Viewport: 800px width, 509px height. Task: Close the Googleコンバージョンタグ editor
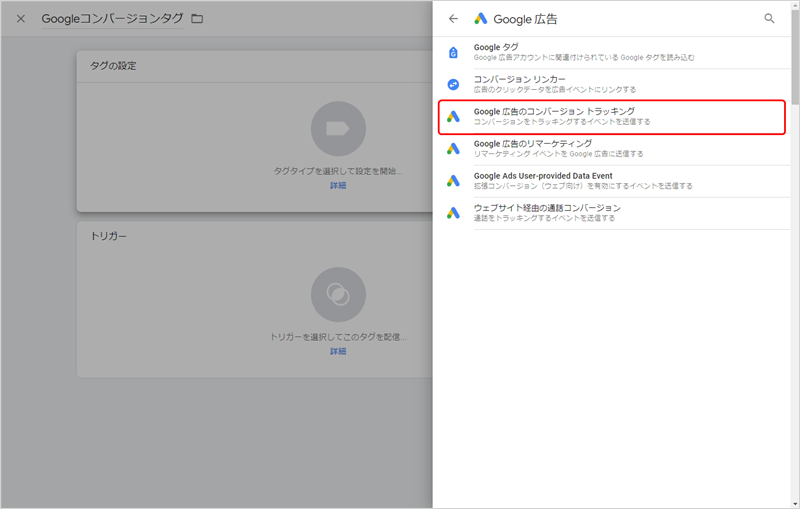[21, 19]
